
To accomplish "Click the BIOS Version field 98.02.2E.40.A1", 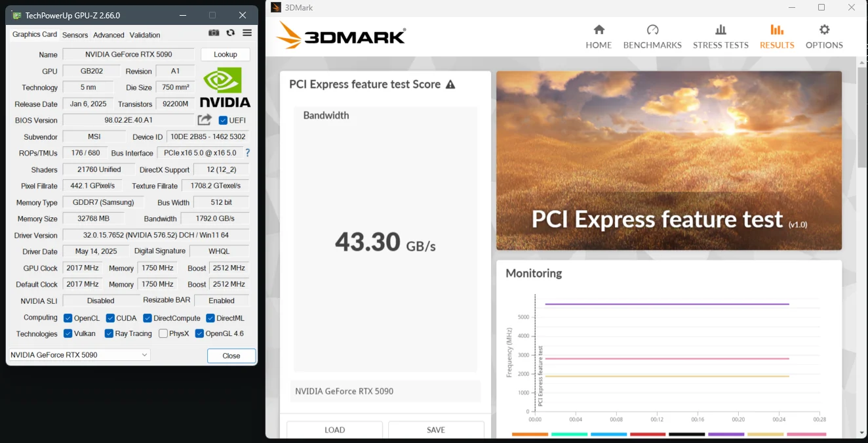I will coord(128,120).
